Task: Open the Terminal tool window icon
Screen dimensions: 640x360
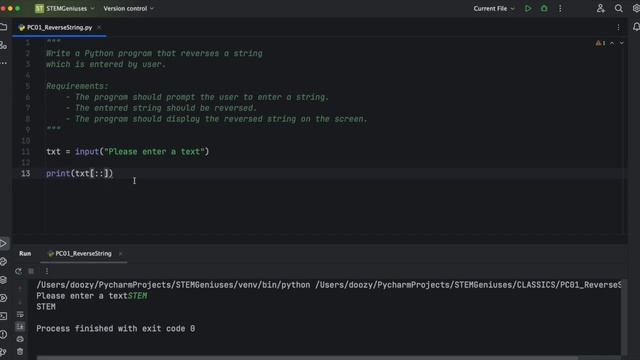Action: click(4, 316)
